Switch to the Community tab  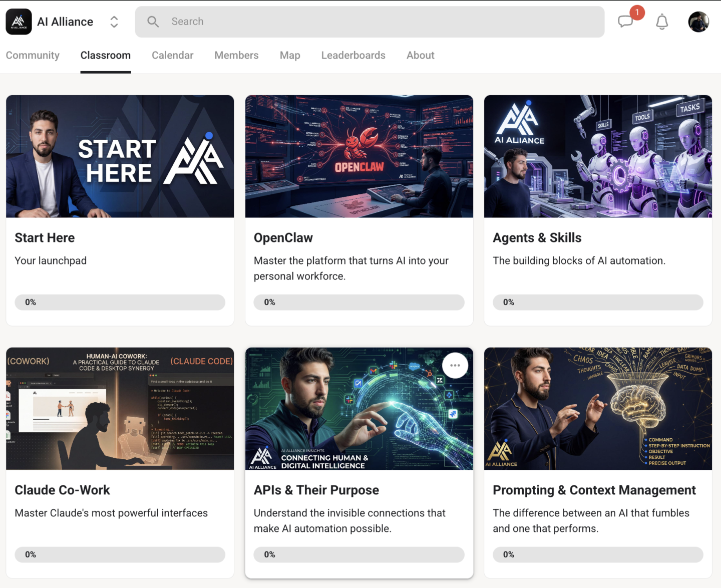pos(33,55)
